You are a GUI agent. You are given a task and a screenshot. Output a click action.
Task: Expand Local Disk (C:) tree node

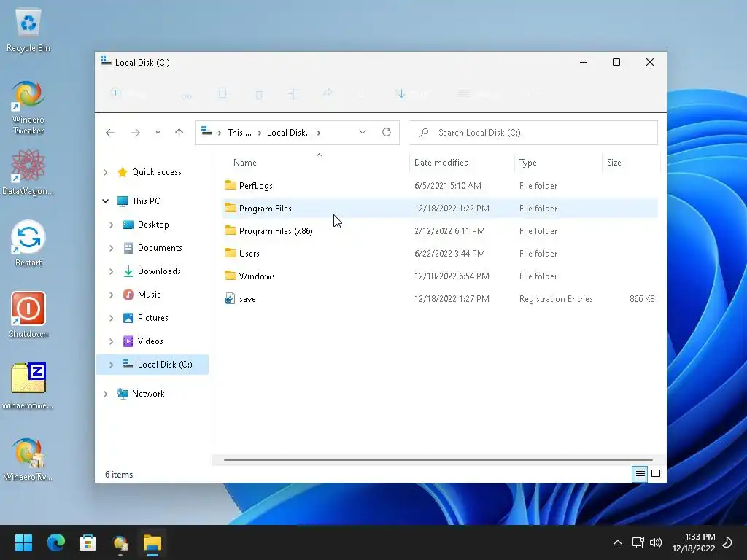click(112, 365)
